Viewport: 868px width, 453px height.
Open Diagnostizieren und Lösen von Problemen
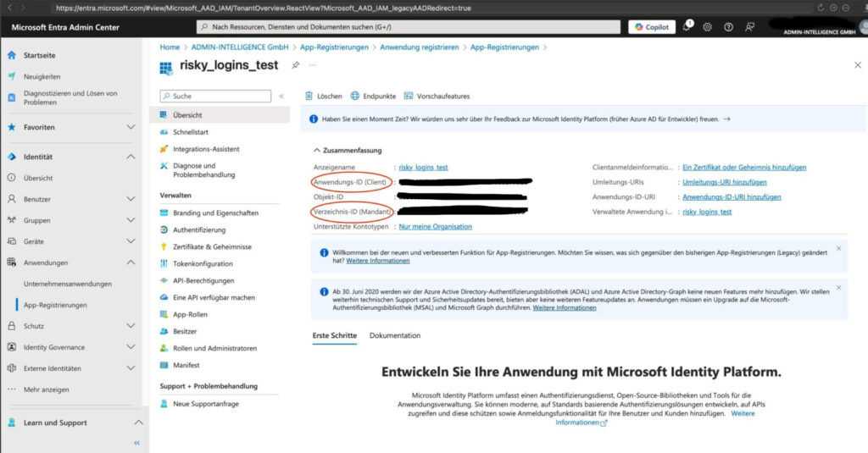click(x=70, y=98)
